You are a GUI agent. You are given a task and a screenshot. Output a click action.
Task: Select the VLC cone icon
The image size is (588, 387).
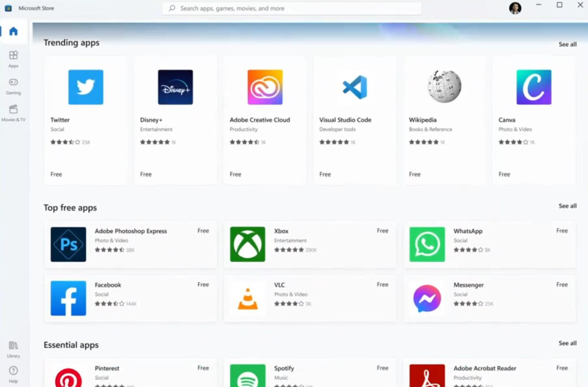click(247, 299)
